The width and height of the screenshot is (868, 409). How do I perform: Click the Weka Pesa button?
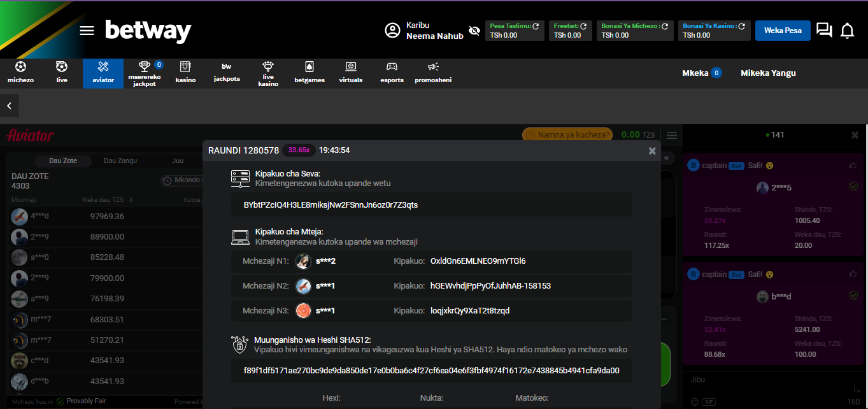pyautogui.click(x=783, y=31)
